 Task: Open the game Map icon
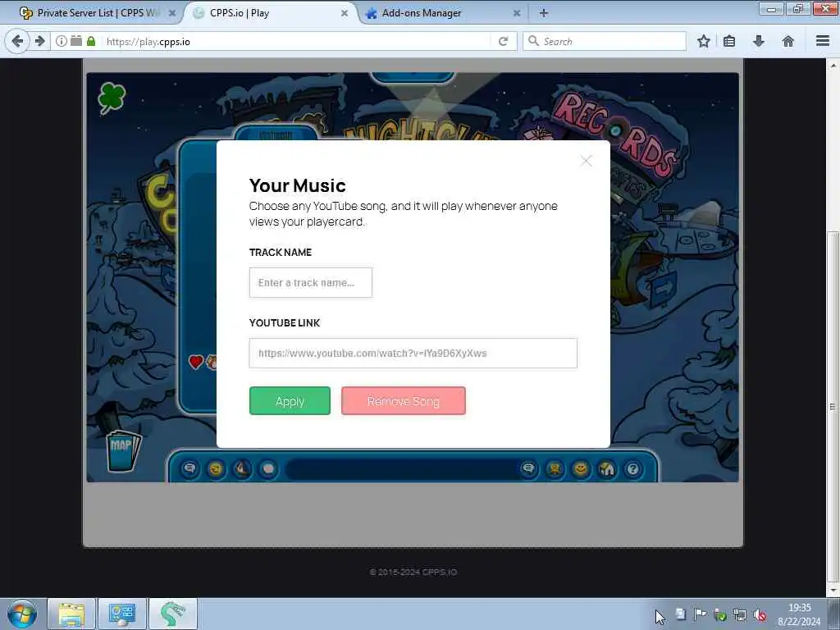pyautogui.click(x=124, y=450)
